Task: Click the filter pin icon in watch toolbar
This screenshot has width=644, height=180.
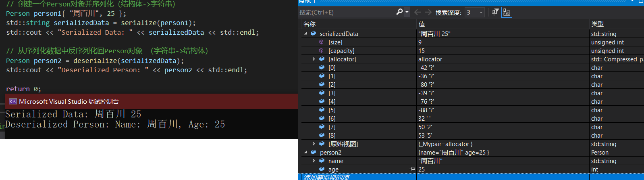Action: coord(495,13)
